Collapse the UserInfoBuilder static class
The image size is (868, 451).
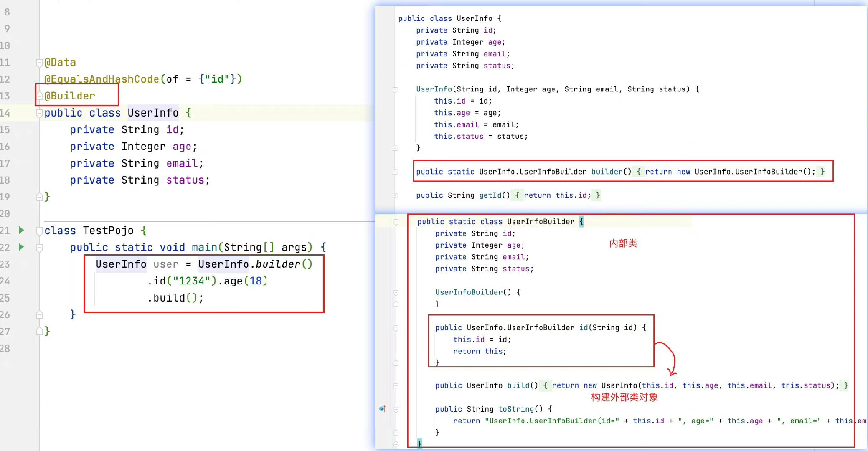click(x=396, y=222)
